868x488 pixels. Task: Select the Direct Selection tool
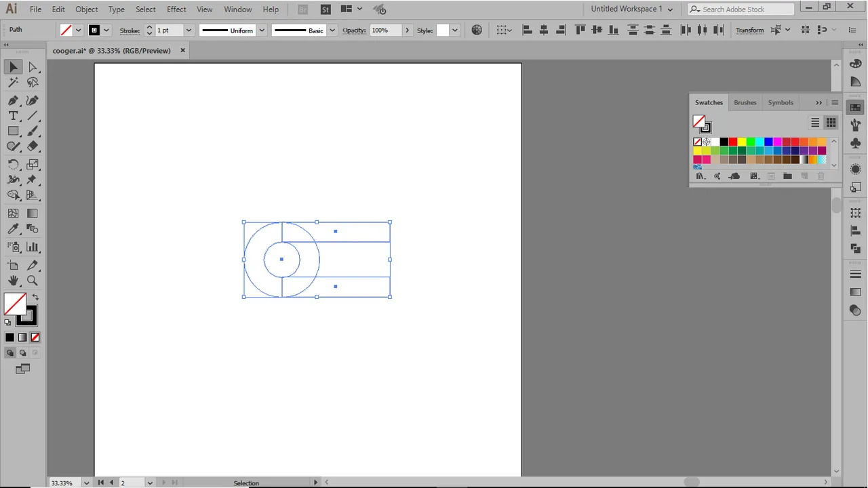coord(33,67)
